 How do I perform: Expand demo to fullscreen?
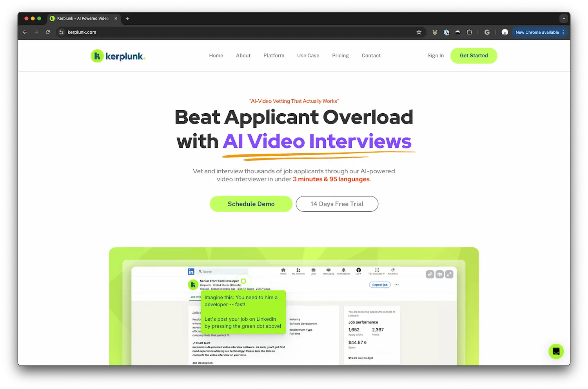pos(449,274)
